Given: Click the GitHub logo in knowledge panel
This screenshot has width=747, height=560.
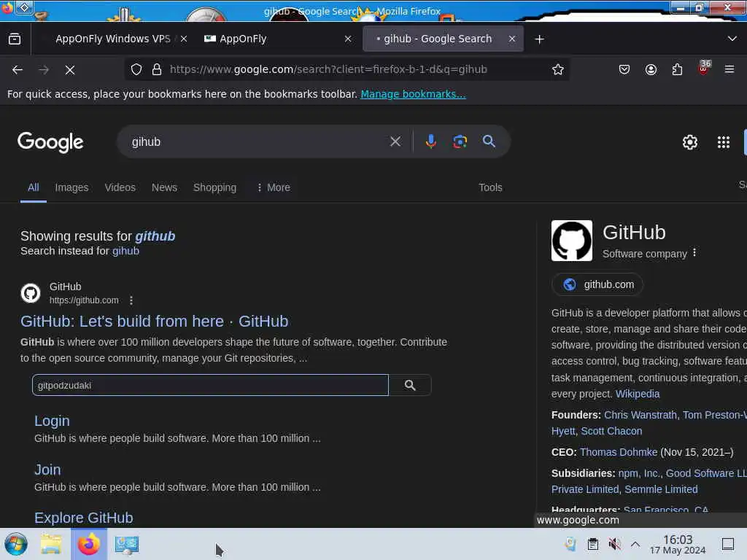Looking at the screenshot, I should pyautogui.click(x=572, y=241).
